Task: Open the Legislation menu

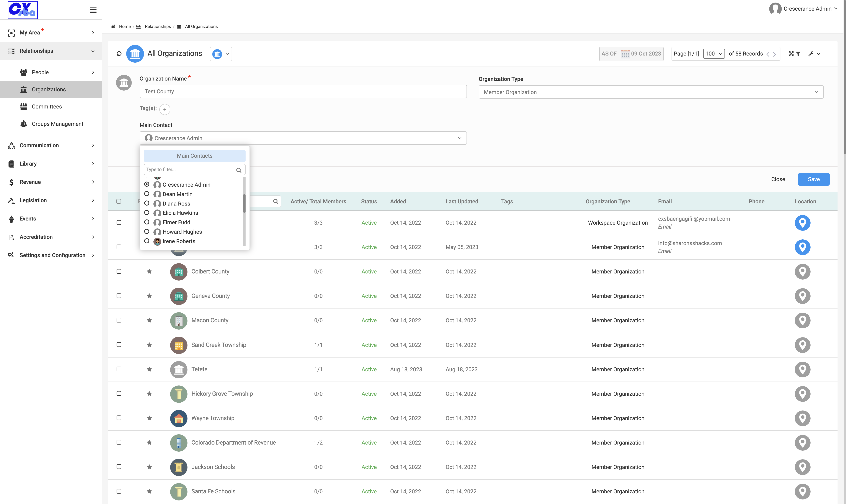Action: coord(51,200)
